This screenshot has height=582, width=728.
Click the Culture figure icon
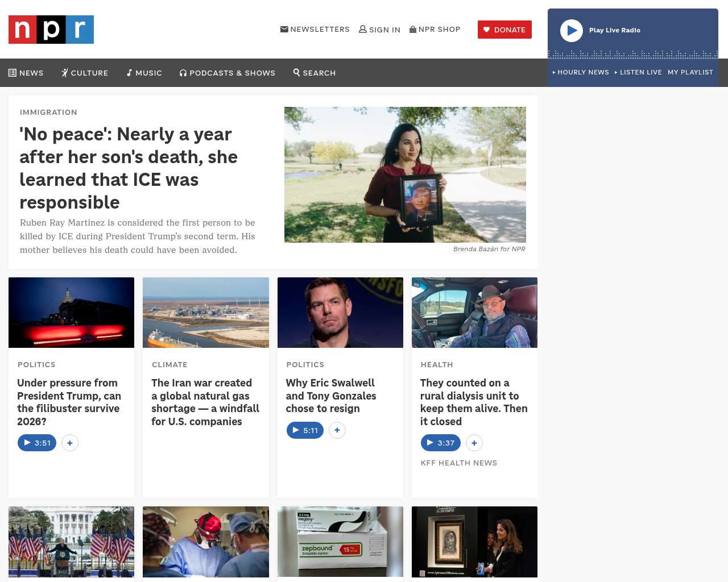(x=65, y=73)
